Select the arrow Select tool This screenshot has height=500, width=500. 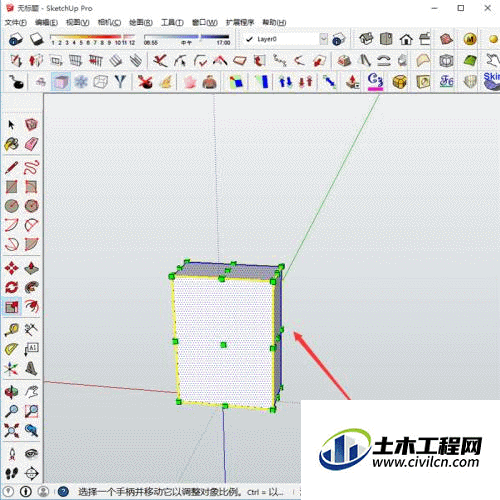11,125
